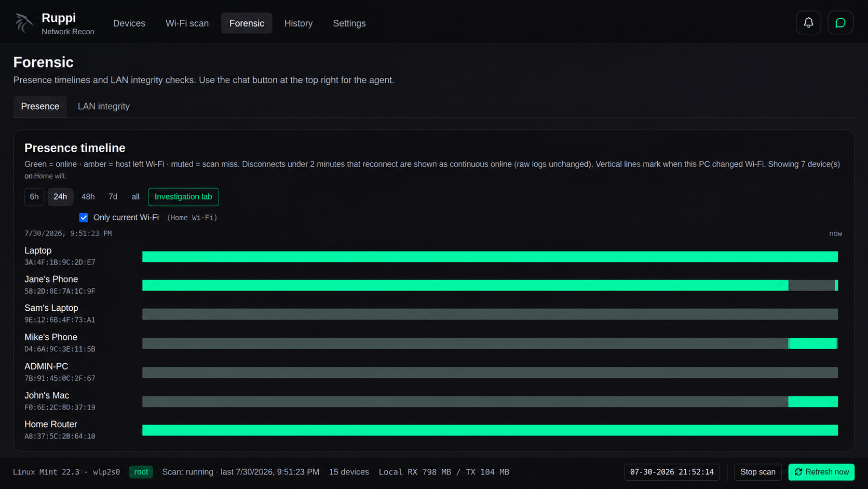Image resolution: width=868 pixels, height=489 pixels.
Task: Click Linux Mint 22.3 interface text
Action: point(66,472)
